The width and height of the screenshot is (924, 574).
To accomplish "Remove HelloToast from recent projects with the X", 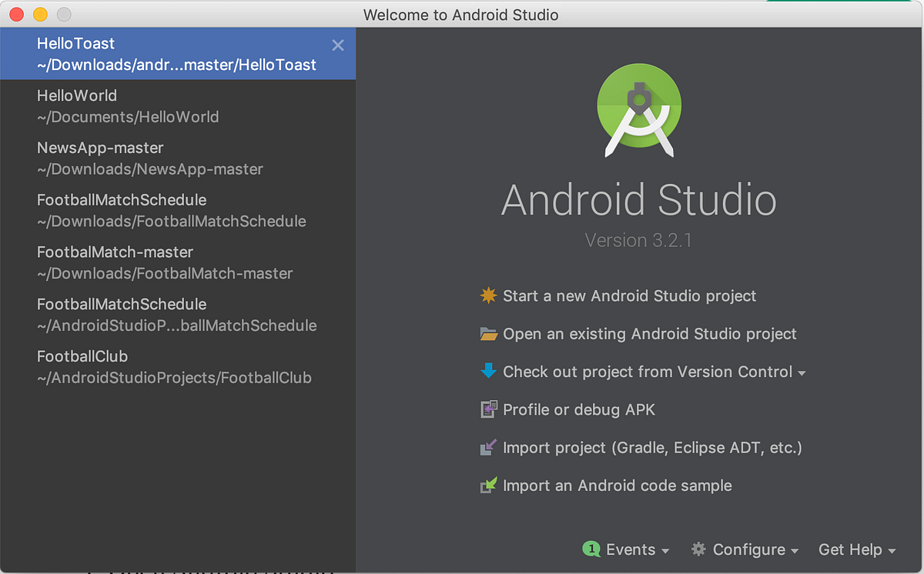I will 337,45.
